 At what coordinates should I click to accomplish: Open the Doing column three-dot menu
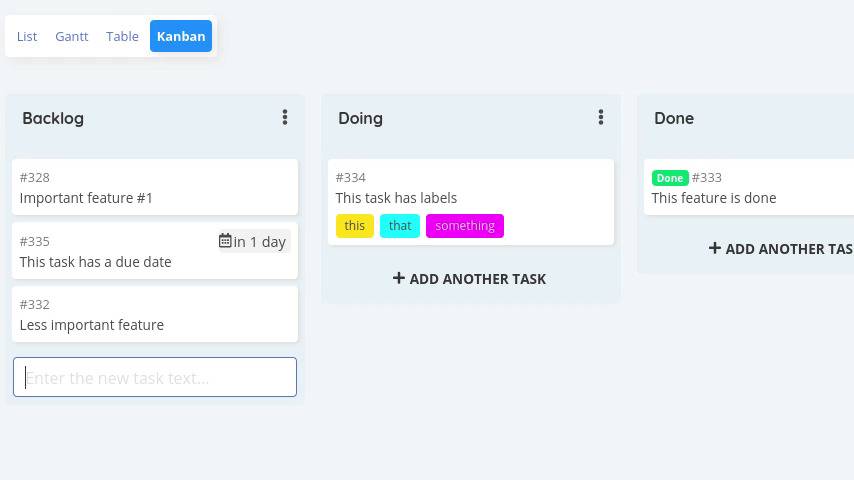[601, 117]
